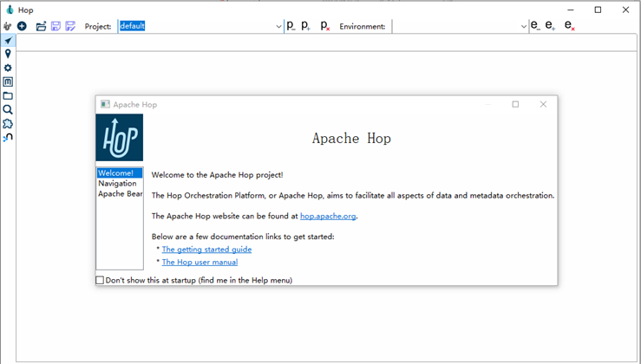Tick 'Don't show this at startup' checkbox
Screen dimensions: 641x364
pos(100,280)
